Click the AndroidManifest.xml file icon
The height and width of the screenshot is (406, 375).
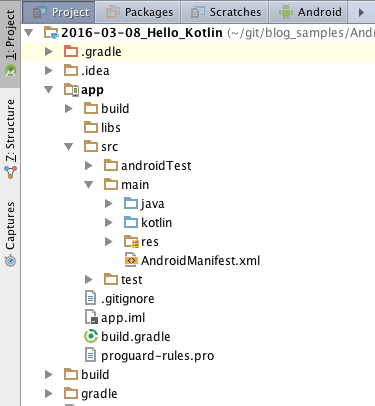[x=131, y=260]
